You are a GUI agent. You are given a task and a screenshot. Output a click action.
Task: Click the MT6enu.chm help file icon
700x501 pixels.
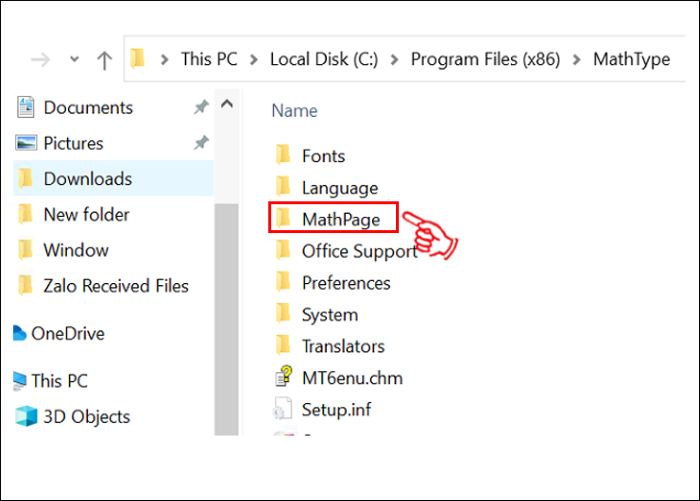(x=283, y=378)
